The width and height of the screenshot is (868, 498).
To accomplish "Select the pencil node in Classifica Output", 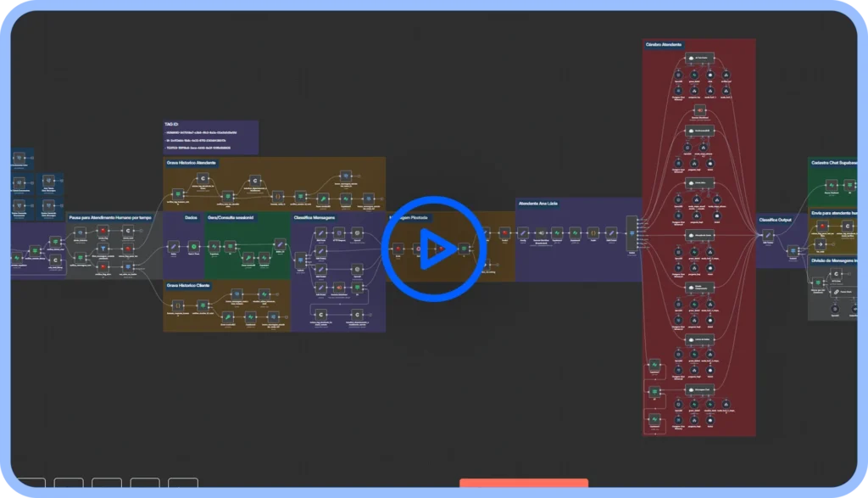I will click(x=768, y=235).
